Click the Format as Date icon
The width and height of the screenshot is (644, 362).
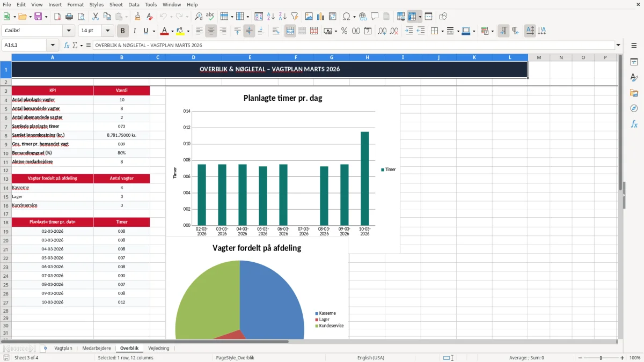pyautogui.click(x=368, y=31)
